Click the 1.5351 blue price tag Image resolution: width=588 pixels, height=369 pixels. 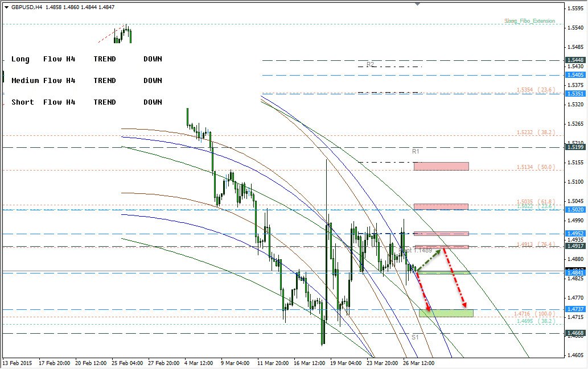tap(575, 94)
